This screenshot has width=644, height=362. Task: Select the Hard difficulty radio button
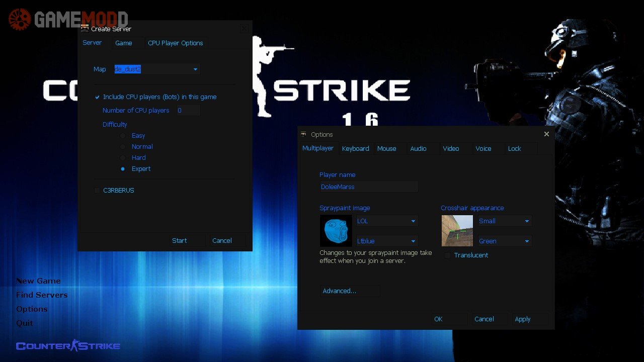click(x=123, y=158)
